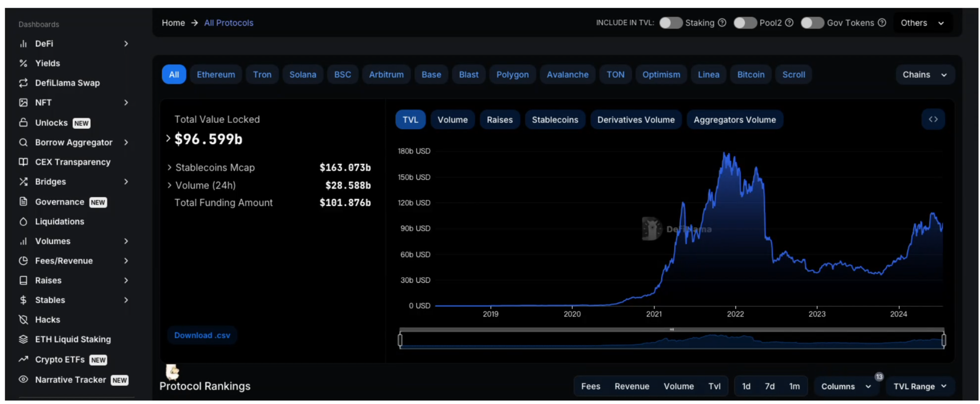Click the Unlocks padlock icon
The image size is (980, 404).
[23, 123]
